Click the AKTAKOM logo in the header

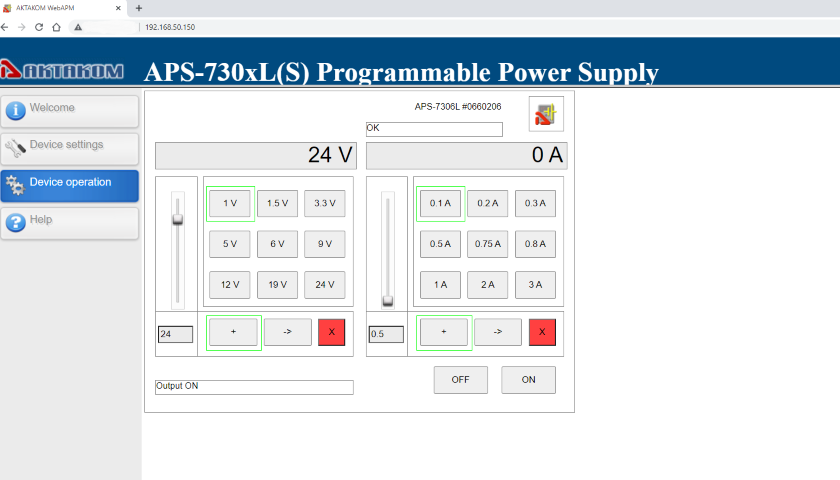coord(62,70)
